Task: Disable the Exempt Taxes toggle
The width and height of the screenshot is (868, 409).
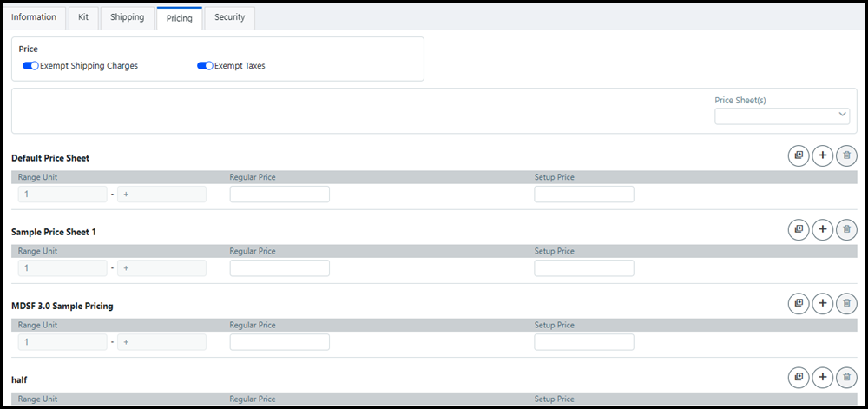Action: (x=205, y=66)
